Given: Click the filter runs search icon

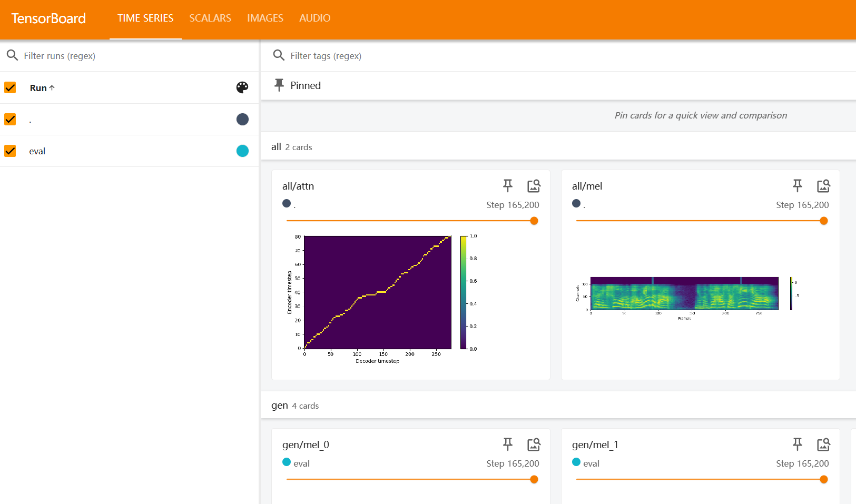Looking at the screenshot, I should [x=12, y=55].
